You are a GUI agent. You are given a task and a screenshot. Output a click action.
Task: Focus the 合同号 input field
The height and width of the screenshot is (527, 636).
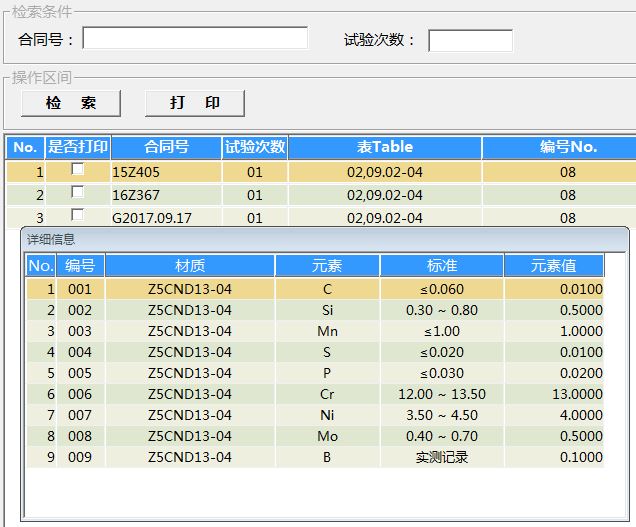point(195,38)
